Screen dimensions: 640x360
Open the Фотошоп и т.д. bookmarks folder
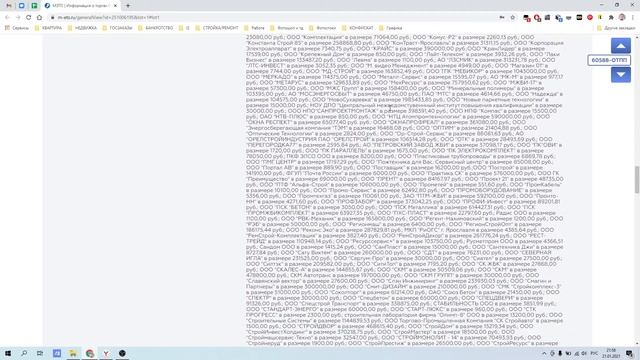click(x=287, y=28)
